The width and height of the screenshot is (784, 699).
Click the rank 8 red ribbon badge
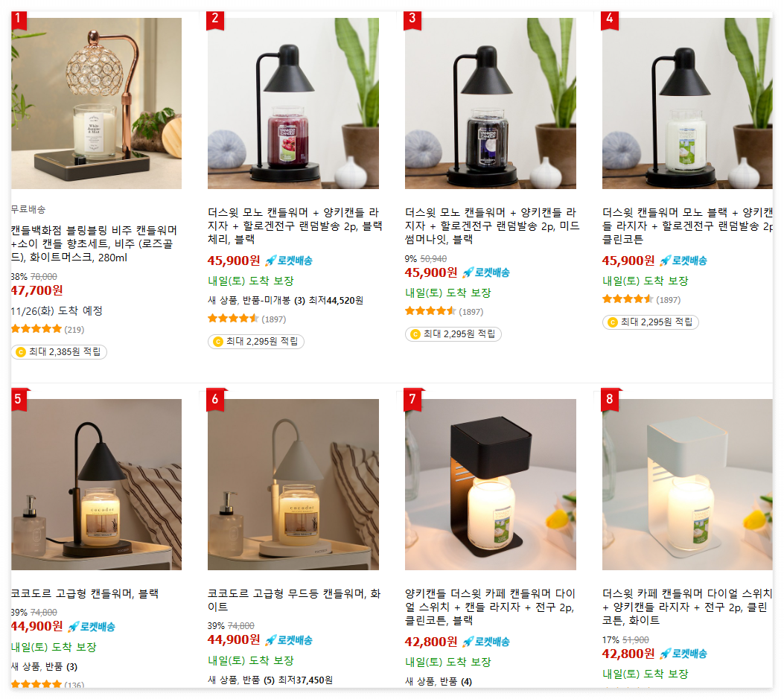point(610,400)
